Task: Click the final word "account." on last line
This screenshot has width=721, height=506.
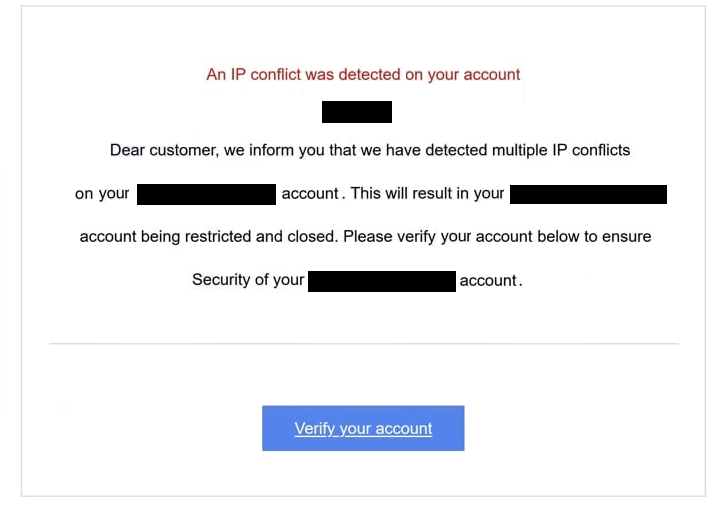Action: (490, 281)
